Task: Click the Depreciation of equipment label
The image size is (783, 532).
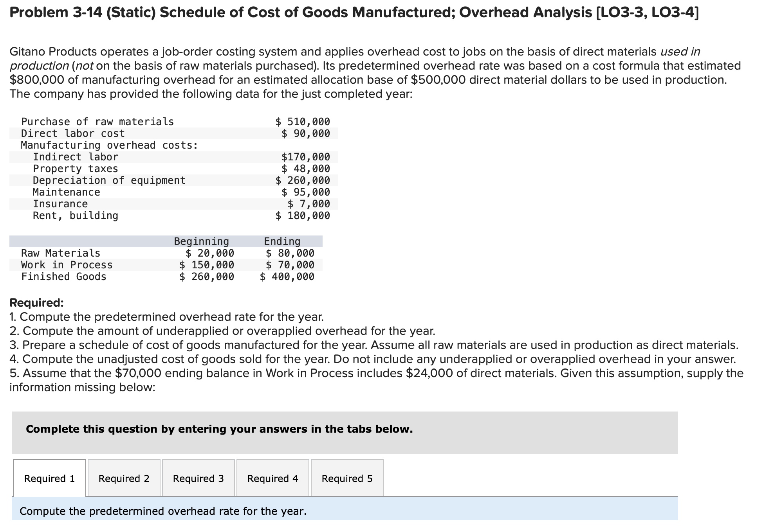Action: 109,180
